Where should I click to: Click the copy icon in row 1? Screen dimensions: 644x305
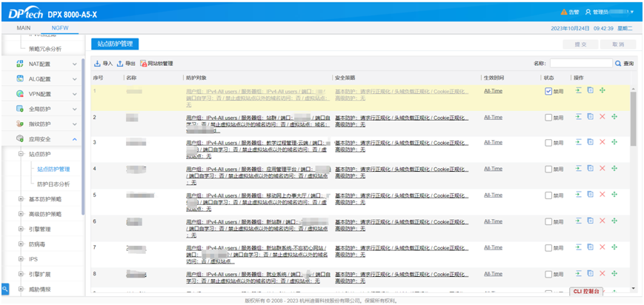pos(590,90)
